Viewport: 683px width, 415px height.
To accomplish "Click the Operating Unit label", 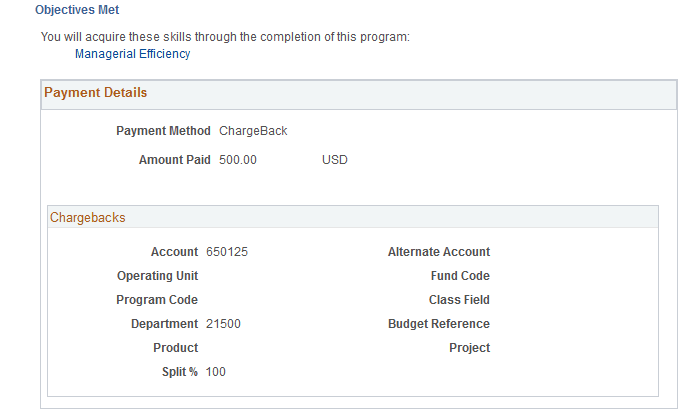I will tap(157, 276).
